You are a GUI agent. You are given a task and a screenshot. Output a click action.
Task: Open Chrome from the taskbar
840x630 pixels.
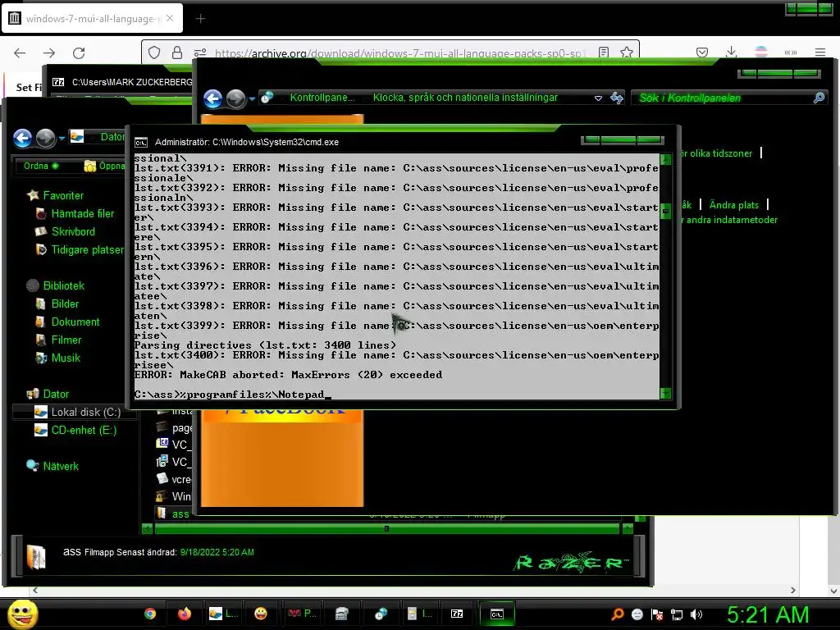click(150, 614)
